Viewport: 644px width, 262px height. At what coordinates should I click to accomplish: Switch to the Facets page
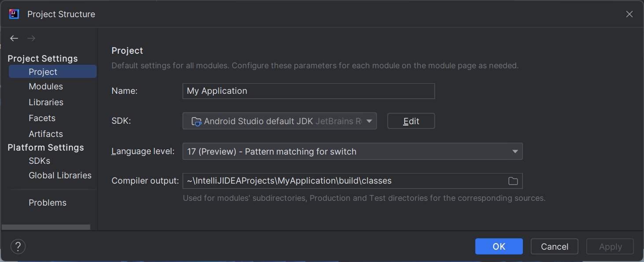[x=42, y=118]
